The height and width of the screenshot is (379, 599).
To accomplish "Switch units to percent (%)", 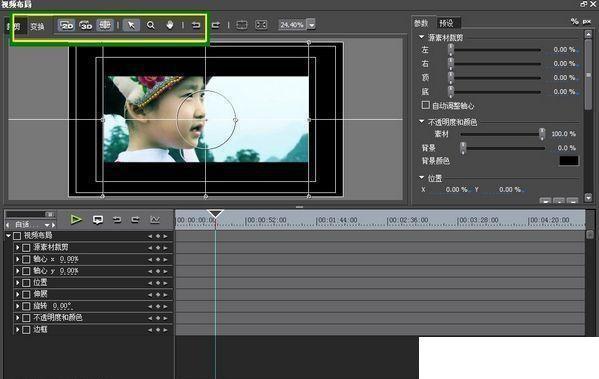I will point(574,21).
